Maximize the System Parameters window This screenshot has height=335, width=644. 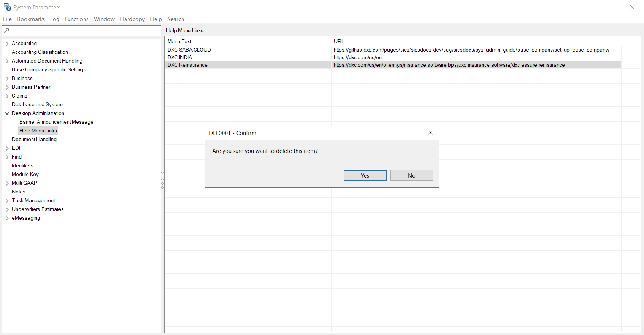(x=610, y=7)
